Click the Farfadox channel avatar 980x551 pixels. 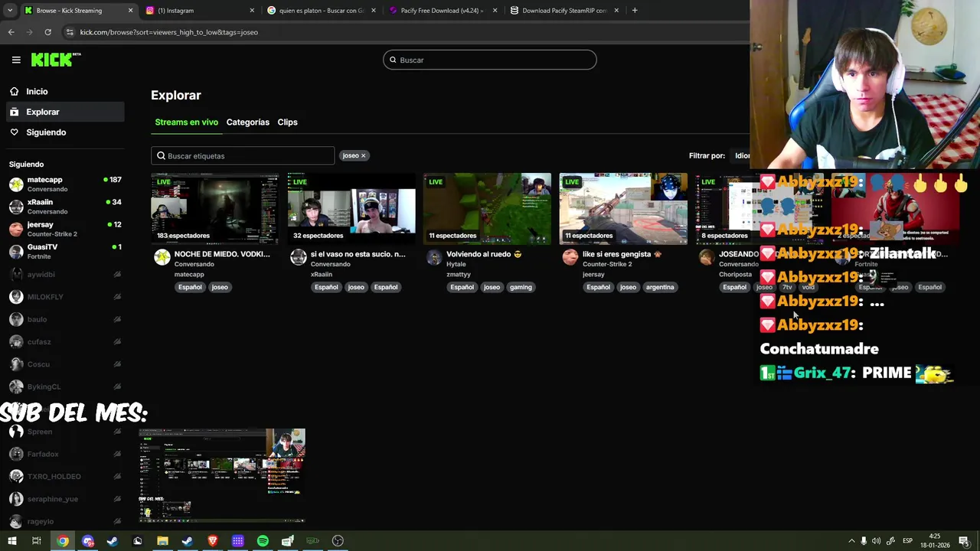pyautogui.click(x=16, y=454)
